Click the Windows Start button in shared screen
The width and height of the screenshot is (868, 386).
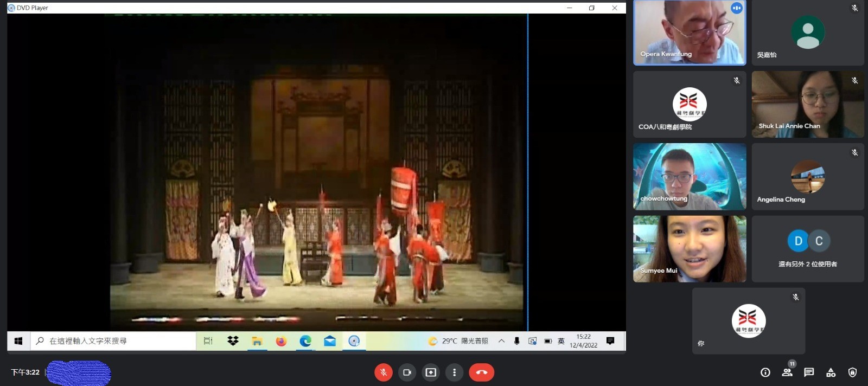(x=18, y=341)
